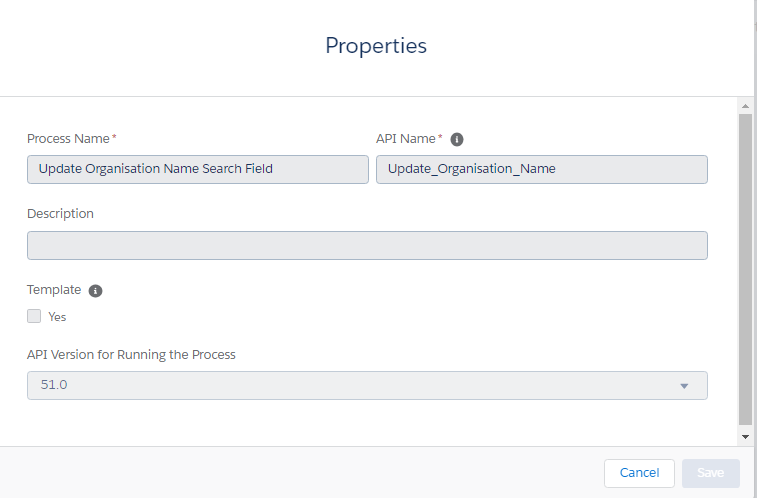Click the scrollbar up arrow

(744, 105)
